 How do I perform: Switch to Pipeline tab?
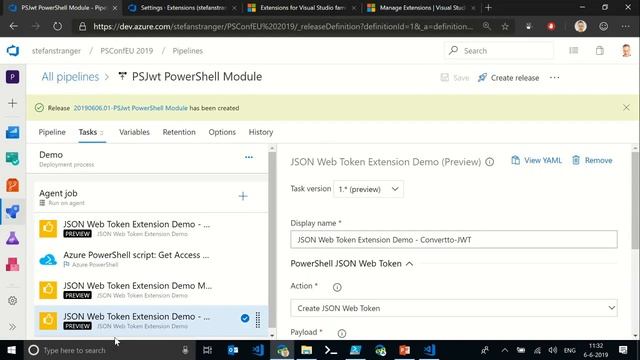click(x=52, y=132)
